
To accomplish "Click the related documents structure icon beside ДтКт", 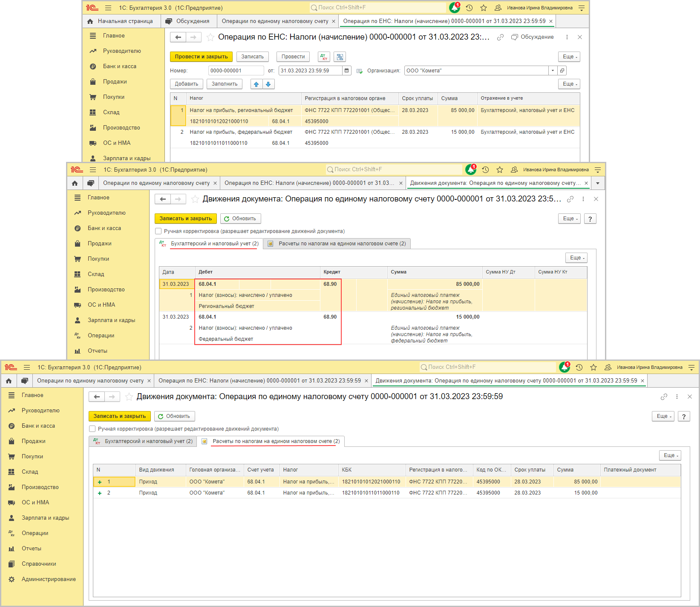I will click(340, 57).
